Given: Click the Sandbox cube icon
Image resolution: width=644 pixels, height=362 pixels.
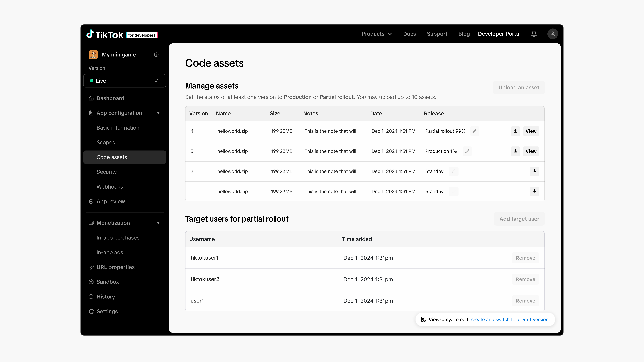Looking at the screenshot, I should click(x=91, y=282).
